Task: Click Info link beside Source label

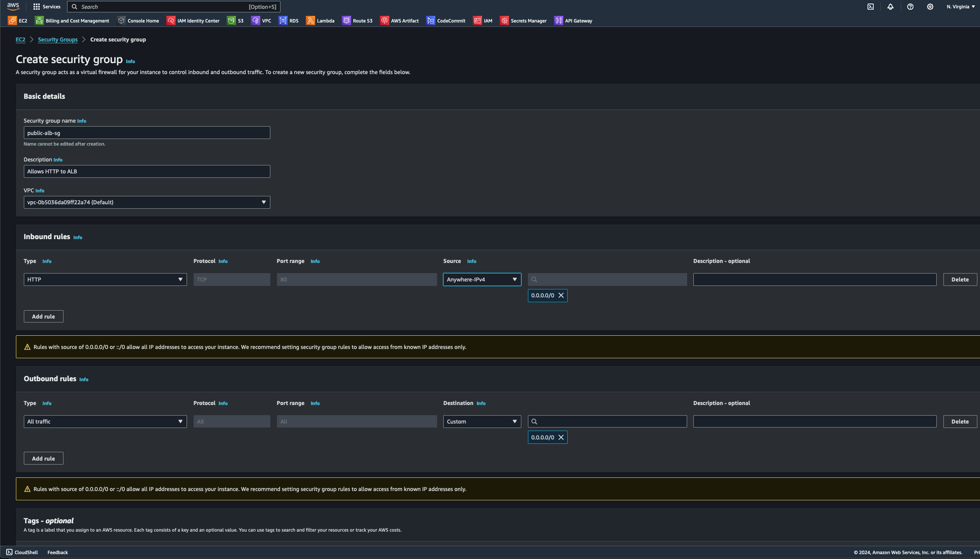Action: pyautogui.click(x=471, y=262)
